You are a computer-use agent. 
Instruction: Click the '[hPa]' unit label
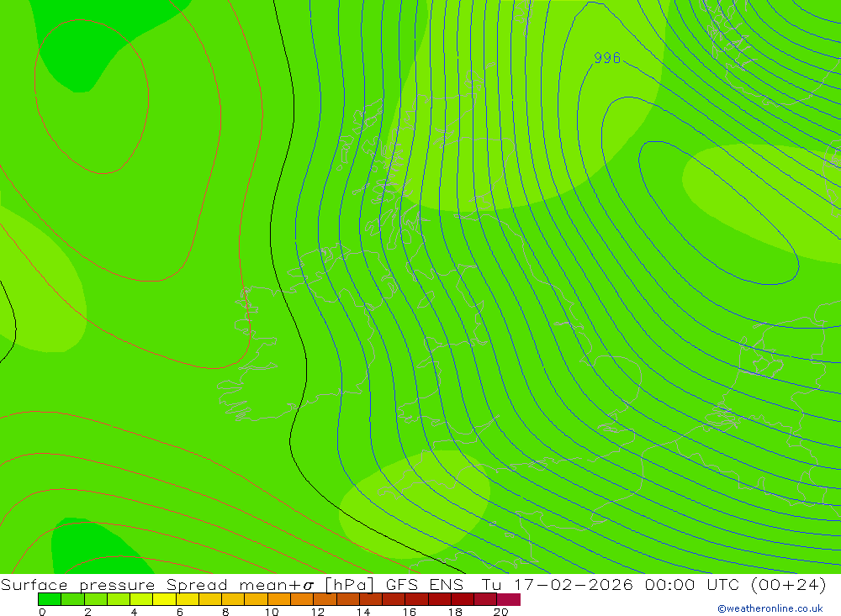pos(350,584)
